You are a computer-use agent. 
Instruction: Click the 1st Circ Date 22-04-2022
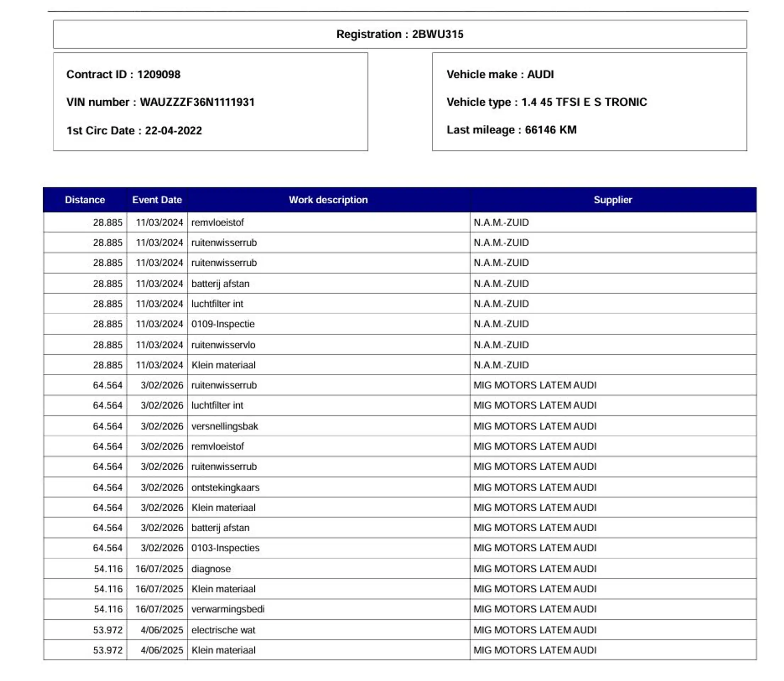pos(134,131)
